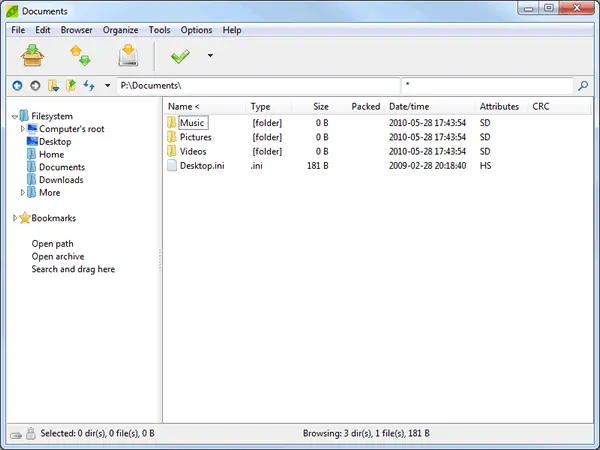Click the Add to archive toolbar icon

33,56
